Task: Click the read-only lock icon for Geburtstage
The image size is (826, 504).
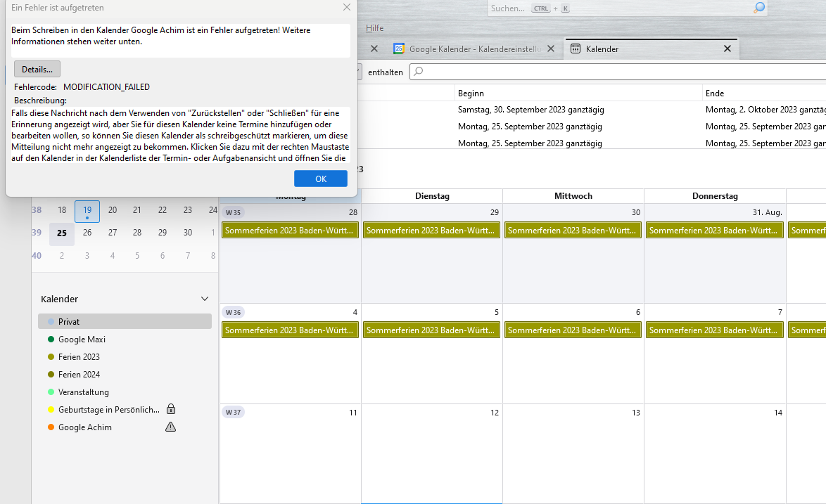Action: click(x=171, y=409)
